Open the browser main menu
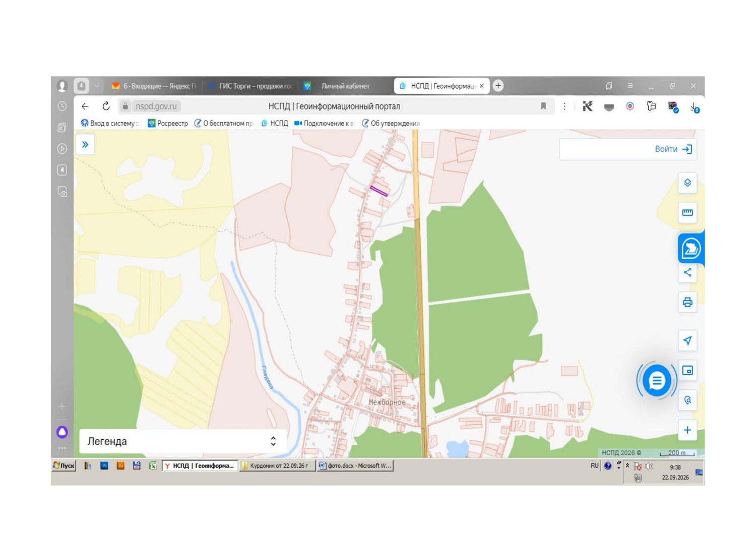756x535 pixels. (x=630, y=86)
